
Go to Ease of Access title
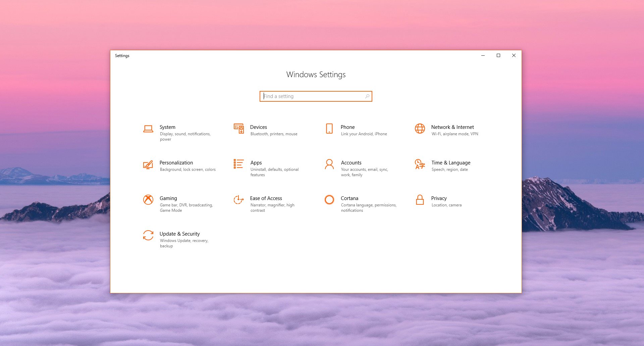(x=266, y=198)
